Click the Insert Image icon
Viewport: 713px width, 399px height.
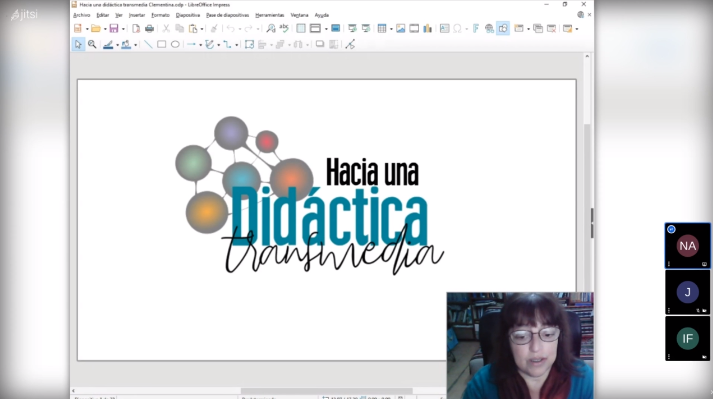point(401,29)
